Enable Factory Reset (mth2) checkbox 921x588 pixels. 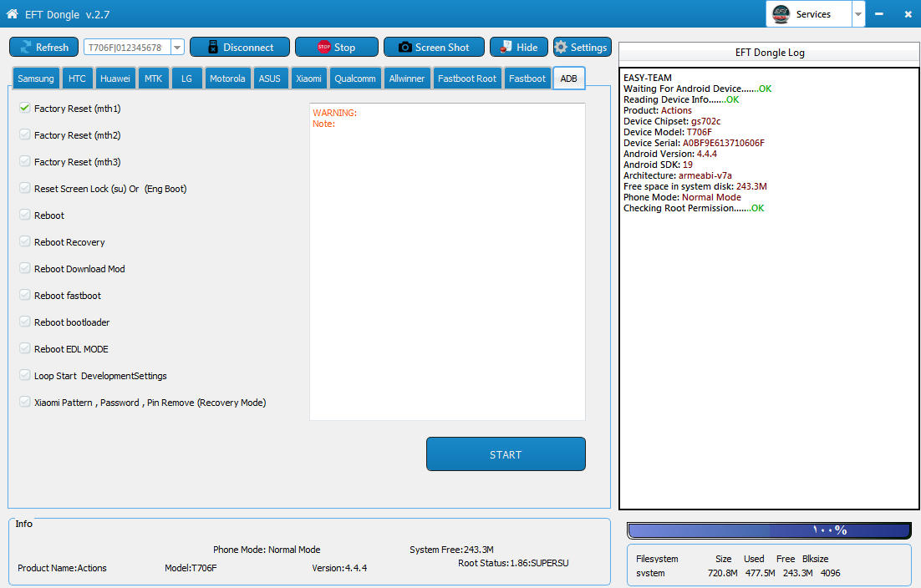[x=25, y=135]
